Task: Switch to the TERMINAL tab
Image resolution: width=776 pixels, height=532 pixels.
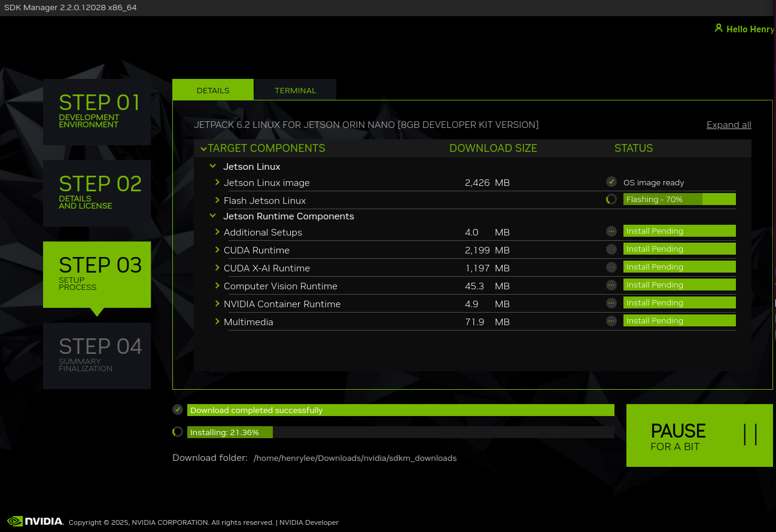Action: [x=296, y=90]
